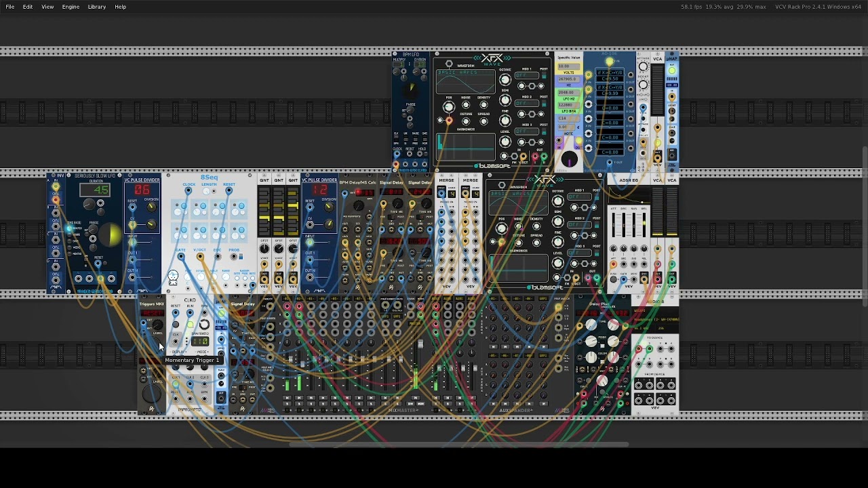Click green output II jack on XFX Wave beside BPM LFO
Image resolution: width=868 pixels, height=488 pixels.
[x=544, y=157]
